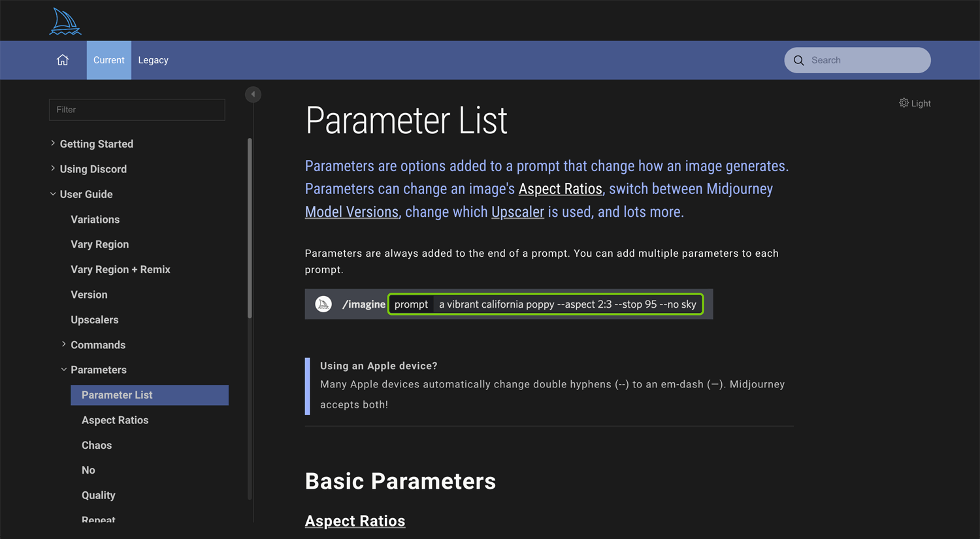Click the Midjourney bot avatar in prompt

[323, 304]
